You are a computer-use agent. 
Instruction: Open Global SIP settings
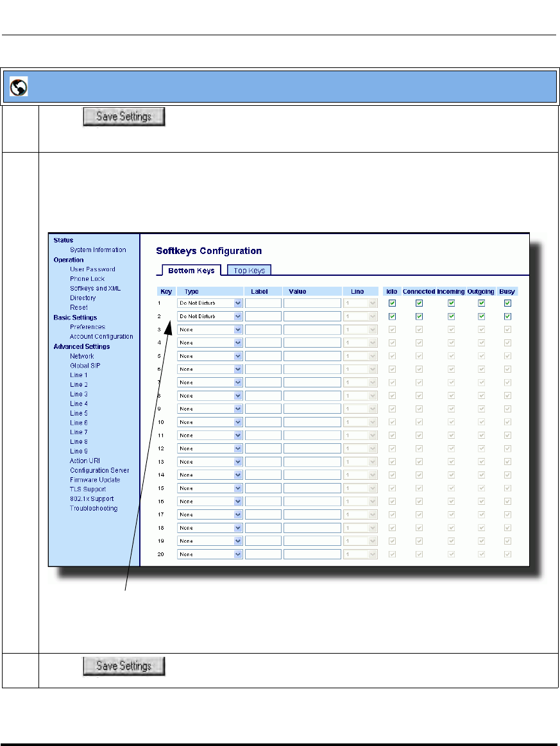[85, 366]
